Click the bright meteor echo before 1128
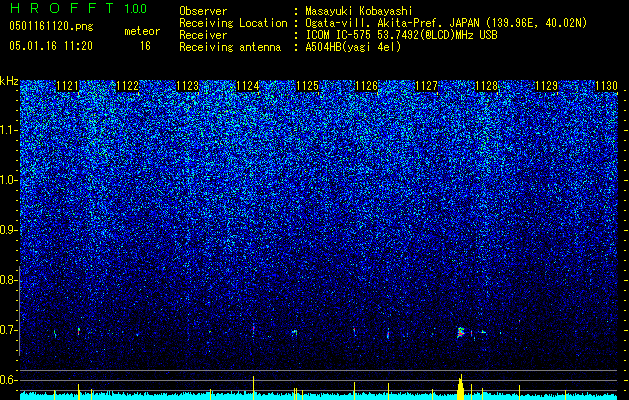 [x=461, y=333]
